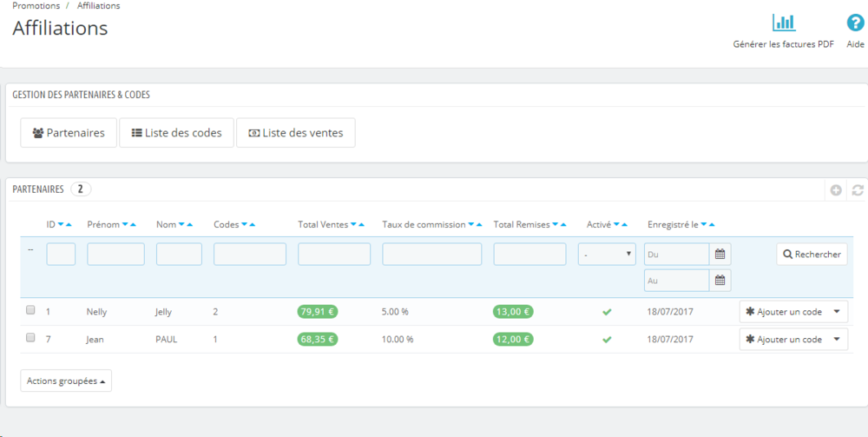Focus the ID filter field
Image resolution: width=868 pixels, height=437 pixels.
61,255
